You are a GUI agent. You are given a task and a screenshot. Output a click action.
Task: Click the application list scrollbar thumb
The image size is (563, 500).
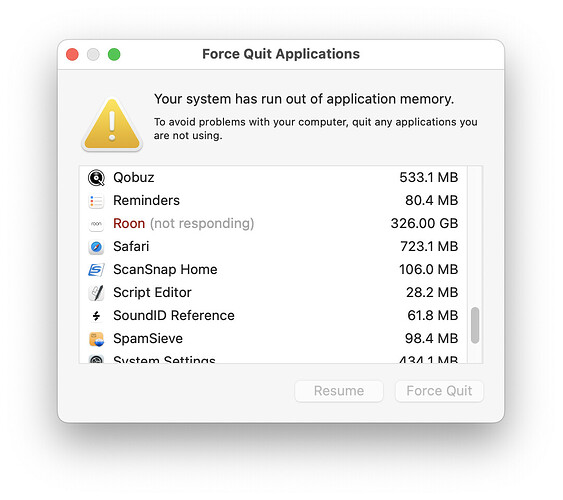[475, 325]
